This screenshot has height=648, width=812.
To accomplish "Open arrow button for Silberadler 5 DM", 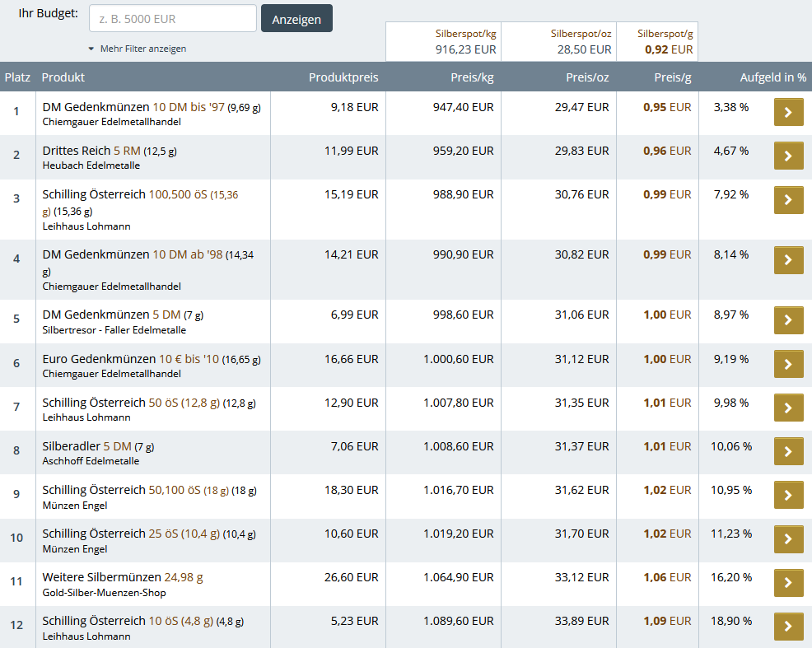I will pyautogui.click(x=788, y=451).
